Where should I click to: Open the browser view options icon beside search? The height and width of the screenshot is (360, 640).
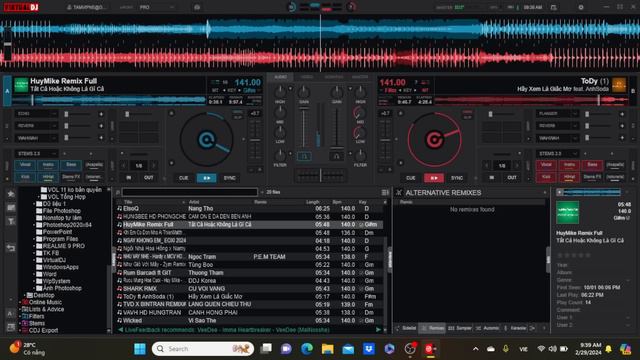(x=385, y=192)
